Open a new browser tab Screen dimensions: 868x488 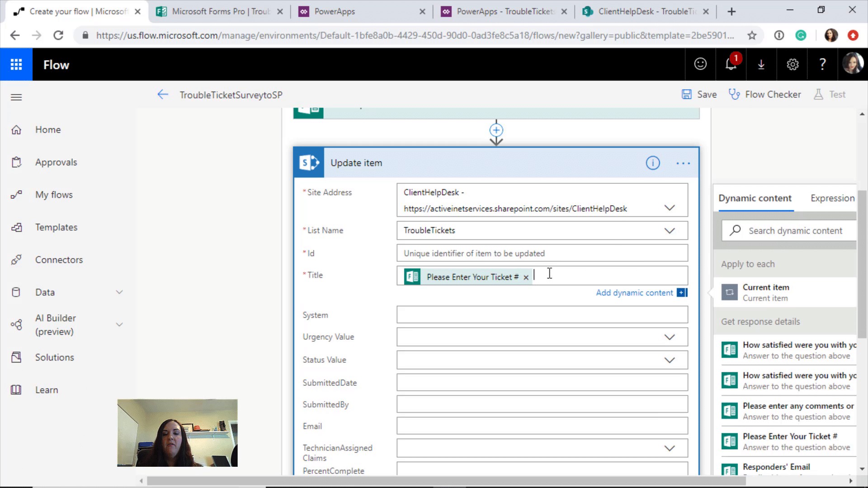tap(731, 12)
